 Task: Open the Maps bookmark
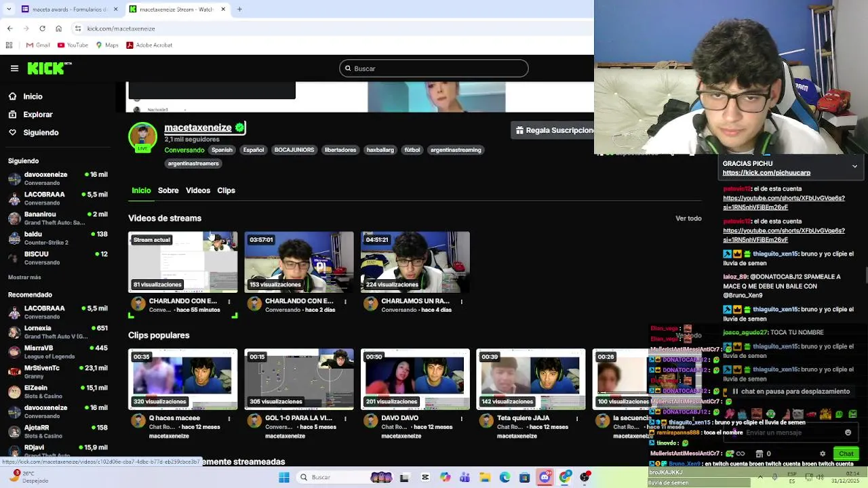(107, 45)
